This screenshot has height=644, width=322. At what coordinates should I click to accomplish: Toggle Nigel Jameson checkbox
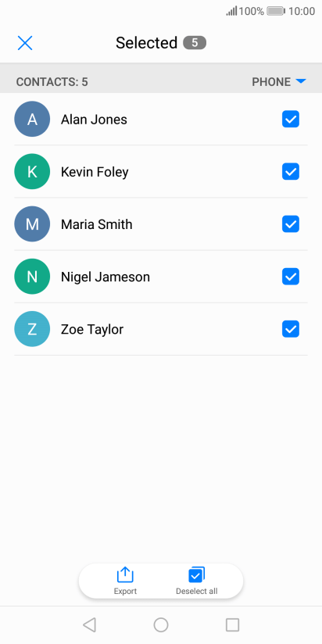coord(291,277)
